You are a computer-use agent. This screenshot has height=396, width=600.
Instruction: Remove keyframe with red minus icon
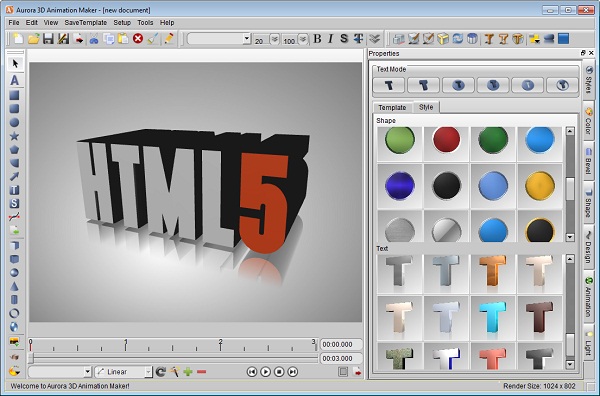tap(202, 372)
